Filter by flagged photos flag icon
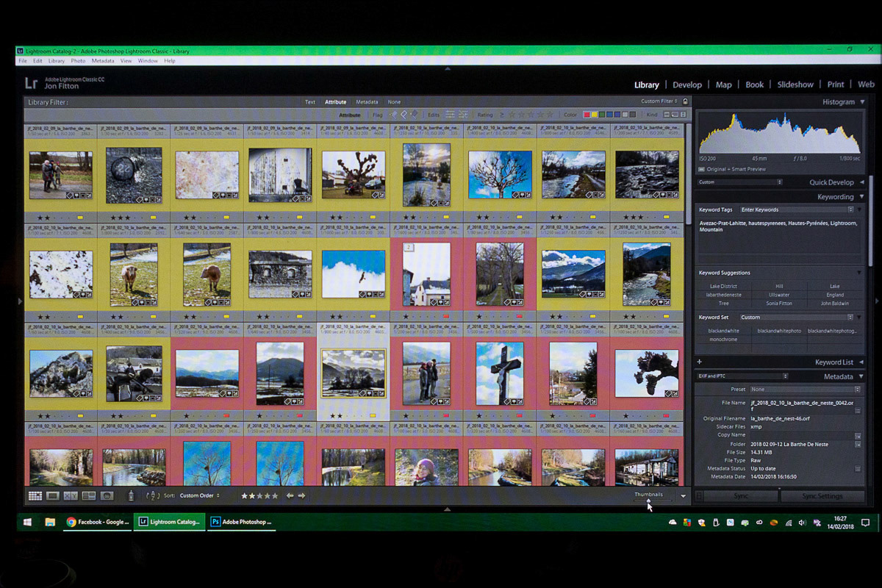The image size is (882, 588). point(393,115)
